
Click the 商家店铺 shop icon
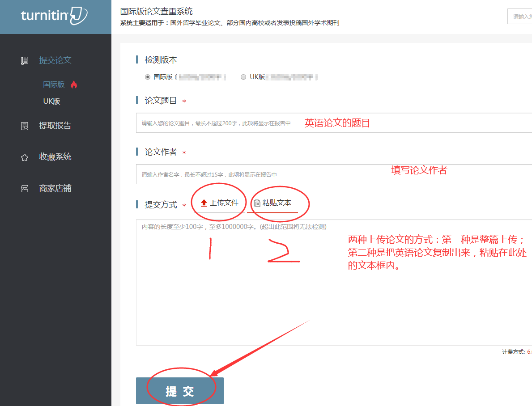(x=25, y=189)
